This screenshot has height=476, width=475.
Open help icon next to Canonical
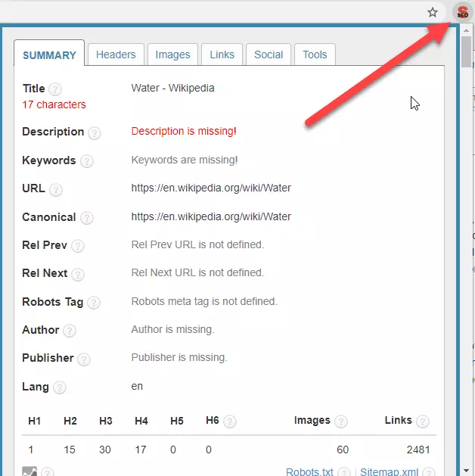click(87, 218)
